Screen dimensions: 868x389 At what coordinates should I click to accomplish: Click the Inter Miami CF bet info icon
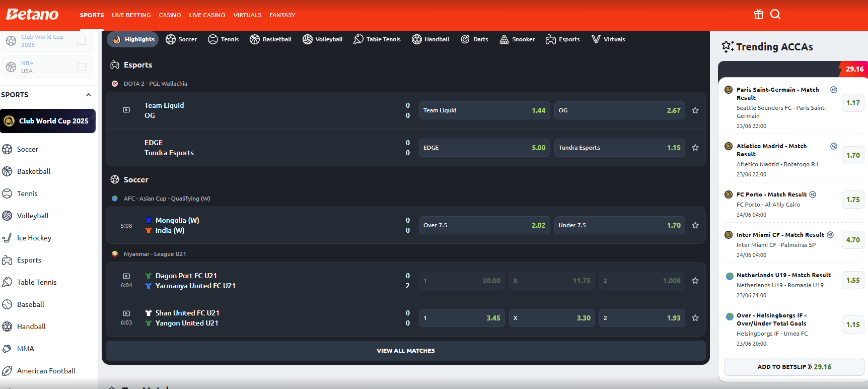pyautogui.click(x=830, y=235)
